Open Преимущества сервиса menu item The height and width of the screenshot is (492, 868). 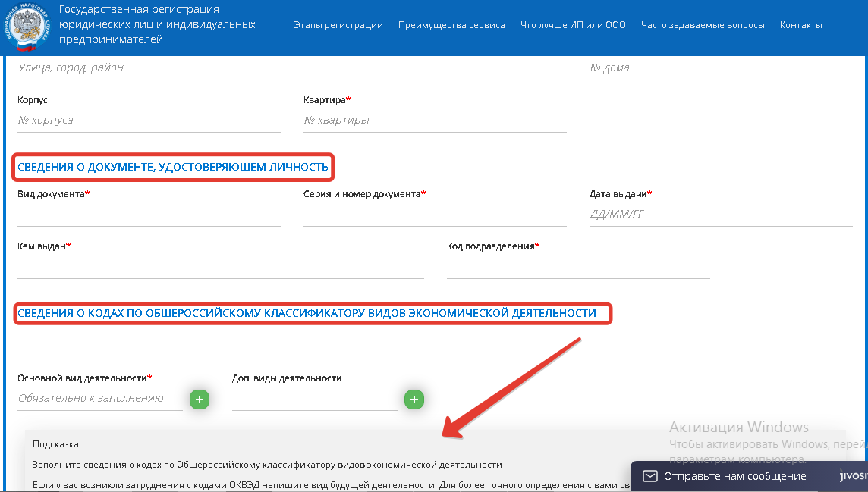coord(451,25)
